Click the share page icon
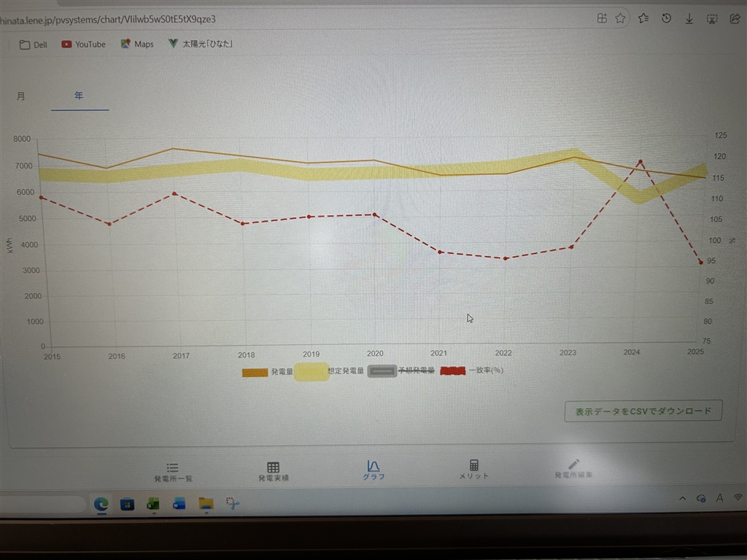 [x=735, y=18]
